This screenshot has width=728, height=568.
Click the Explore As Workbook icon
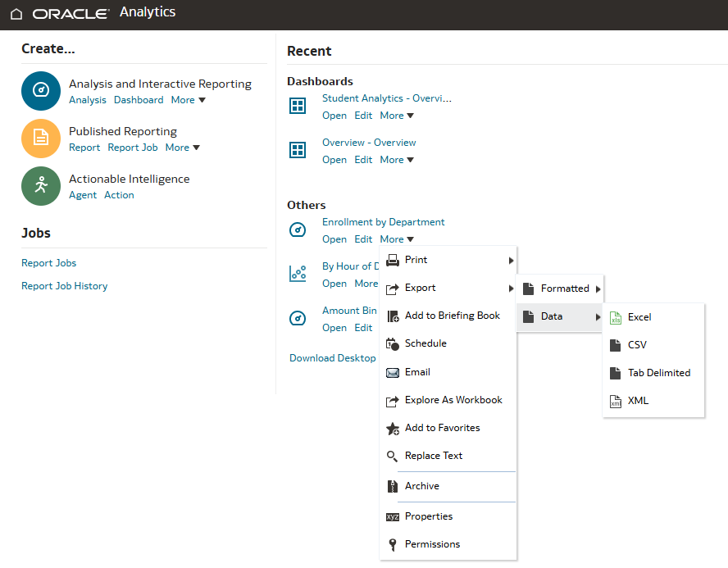pos(393,401)
